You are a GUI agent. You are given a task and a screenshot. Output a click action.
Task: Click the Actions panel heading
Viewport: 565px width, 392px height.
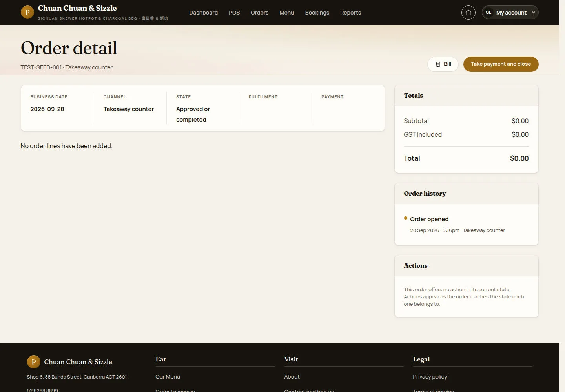pyautogui.click(x=416, y=266)
